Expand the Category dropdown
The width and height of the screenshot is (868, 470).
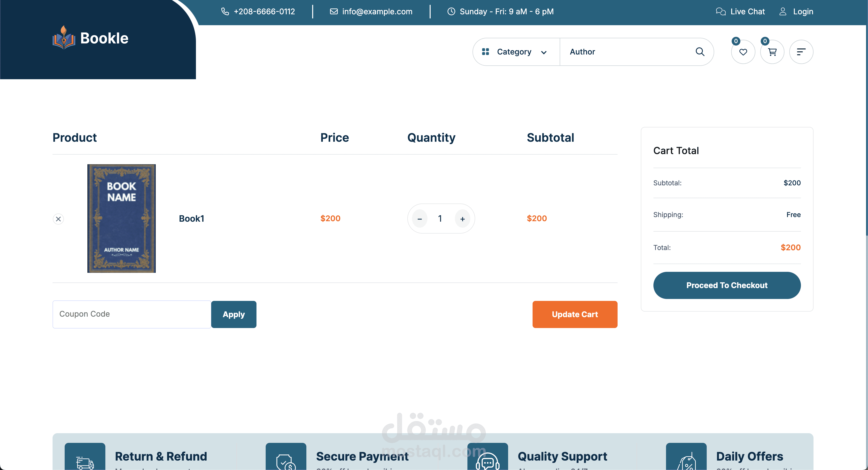(x=515, y=52)
